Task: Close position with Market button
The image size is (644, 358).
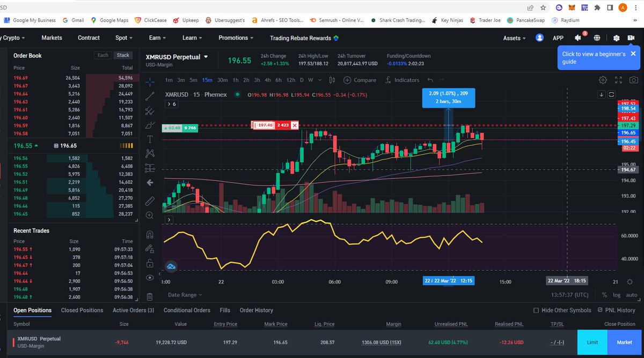Action: [625, 342]
